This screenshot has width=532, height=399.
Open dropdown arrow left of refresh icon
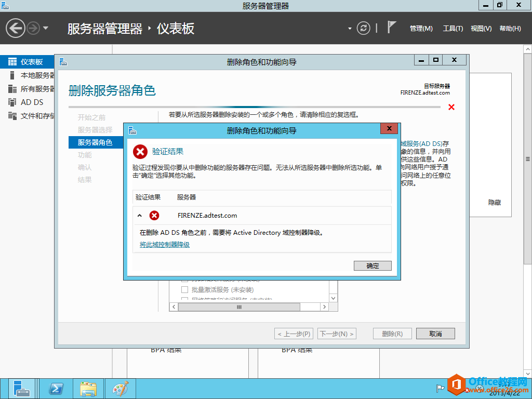(x=350, y=29)
